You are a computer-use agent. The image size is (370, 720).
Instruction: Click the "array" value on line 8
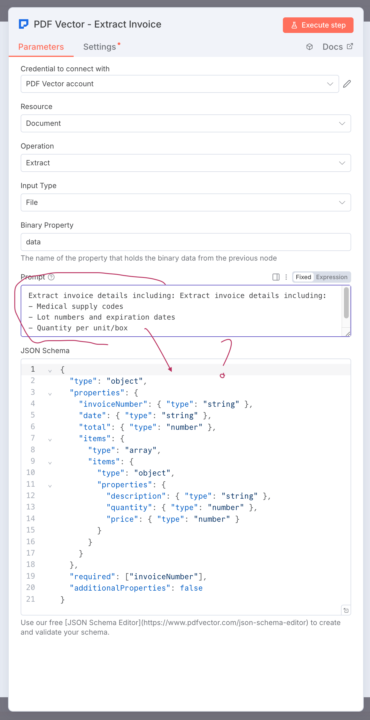[x=140, y=450]
